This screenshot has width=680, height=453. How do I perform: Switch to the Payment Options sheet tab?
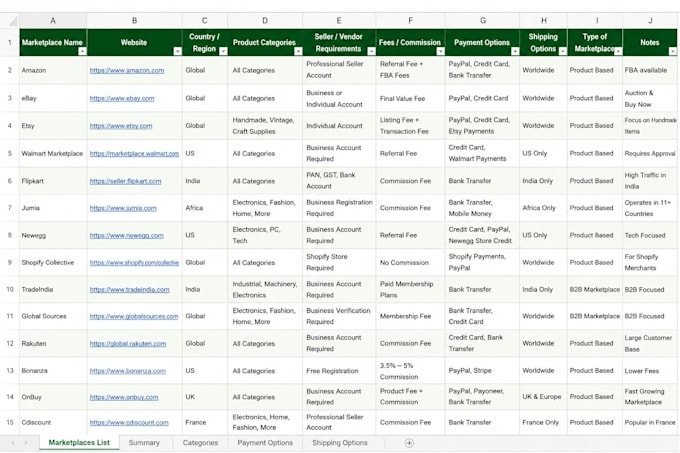[265, 443]
